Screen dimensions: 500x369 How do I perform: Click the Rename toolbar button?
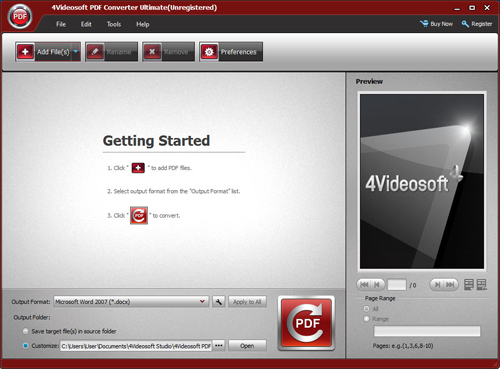pyautogui.click(x=111, y=52)
